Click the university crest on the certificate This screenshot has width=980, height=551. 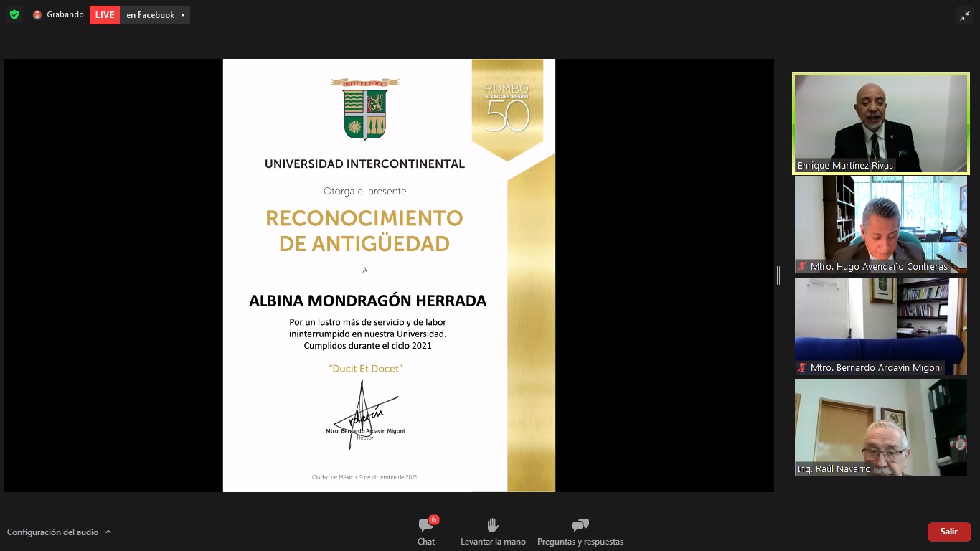364,108
